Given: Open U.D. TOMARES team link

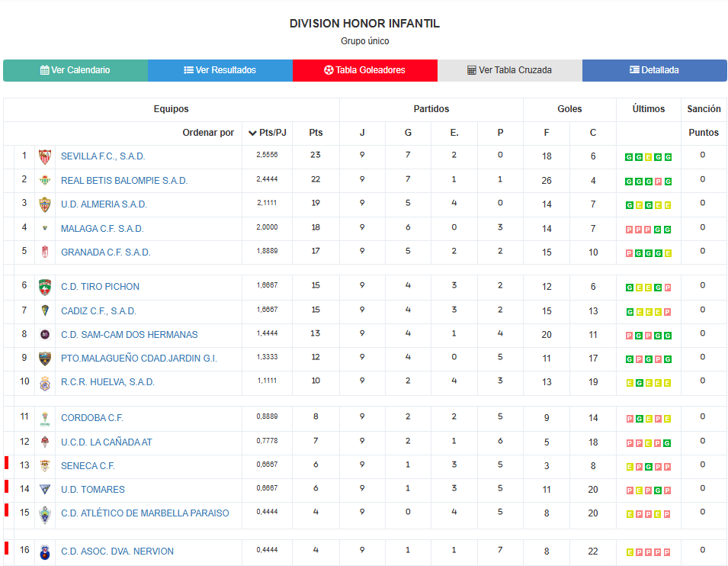Looking at the screenshot, I should [x=93, y=489].
